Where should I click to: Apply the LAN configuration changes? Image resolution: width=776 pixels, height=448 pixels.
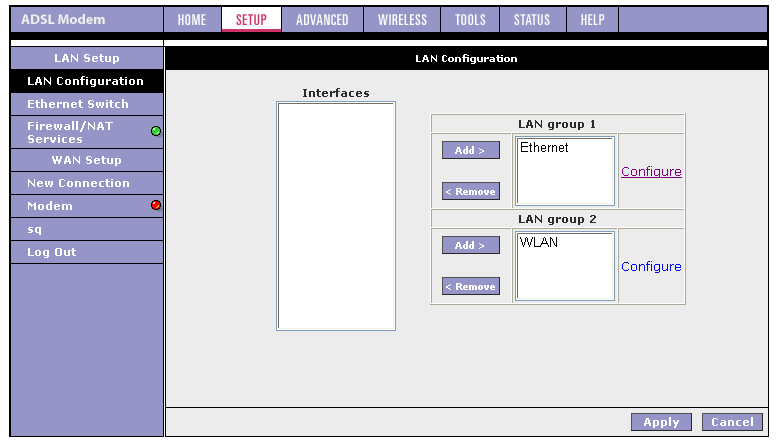[x=661, y=422]
